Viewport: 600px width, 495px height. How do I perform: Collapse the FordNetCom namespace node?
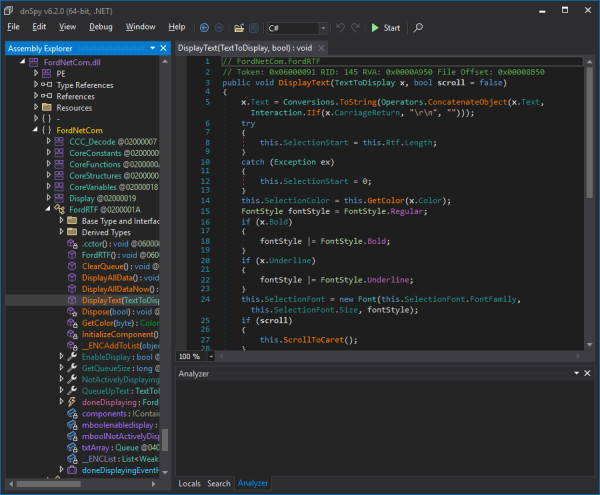[x=35, y=130]
